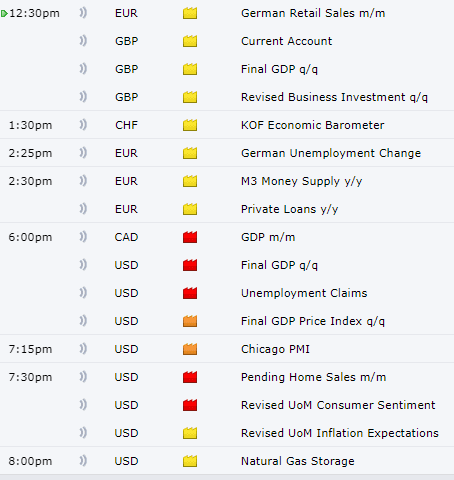Click sound alert icon for Revised UoM Consumer Sentiment
The width and height of the screenshot is (454, 480).
tap(83, 405)
